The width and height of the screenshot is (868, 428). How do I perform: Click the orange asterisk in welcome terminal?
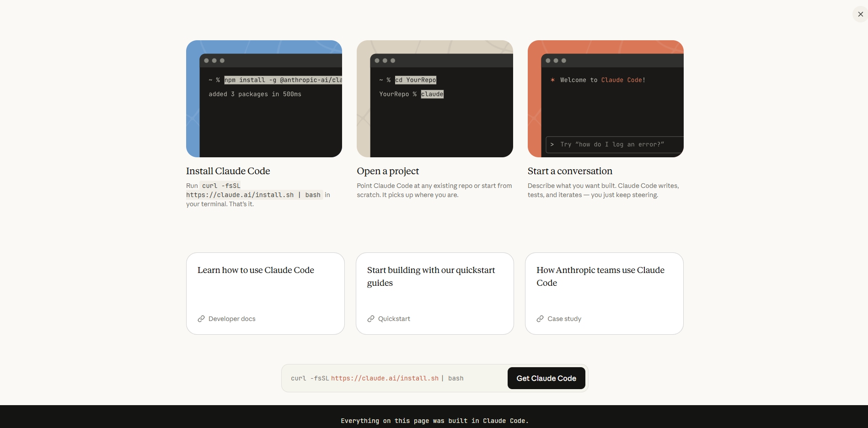(x=552, y=80)
